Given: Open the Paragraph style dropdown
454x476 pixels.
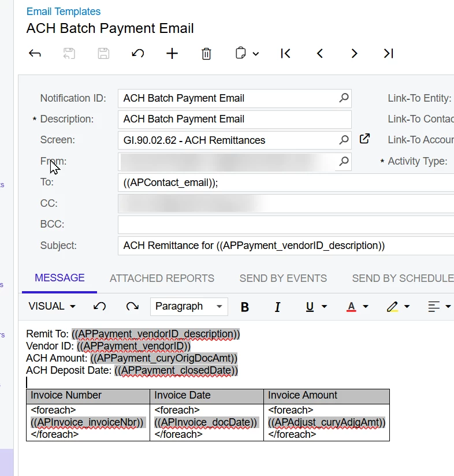Looking at the screenshot, I should click(x=189, y=306).
